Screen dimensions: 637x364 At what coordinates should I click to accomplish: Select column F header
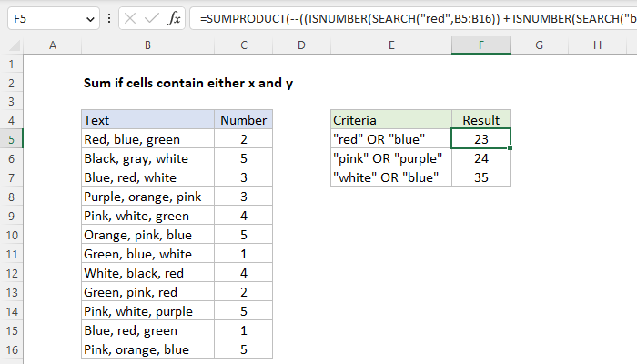pyautogui.click(x=481, y=45)
